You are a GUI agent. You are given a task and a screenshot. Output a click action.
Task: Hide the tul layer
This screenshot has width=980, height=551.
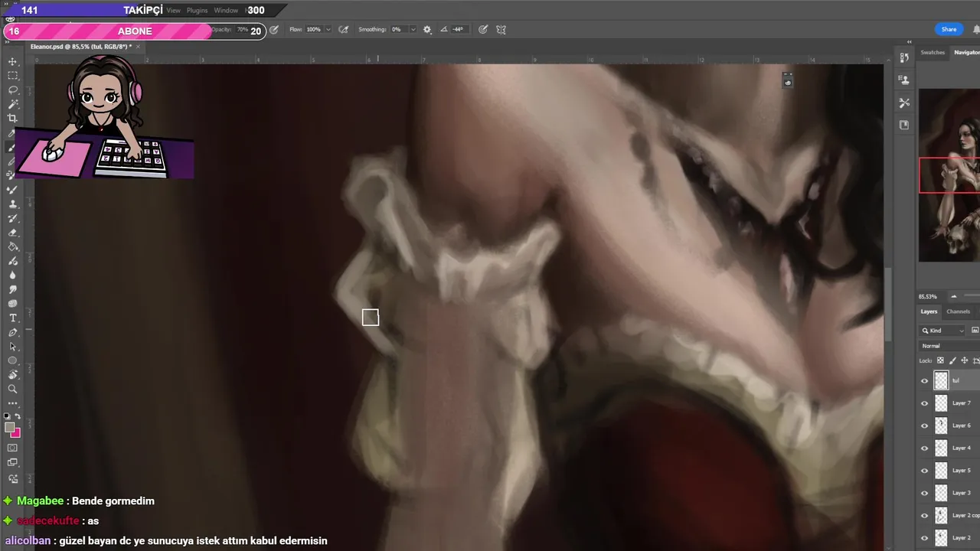924,380
